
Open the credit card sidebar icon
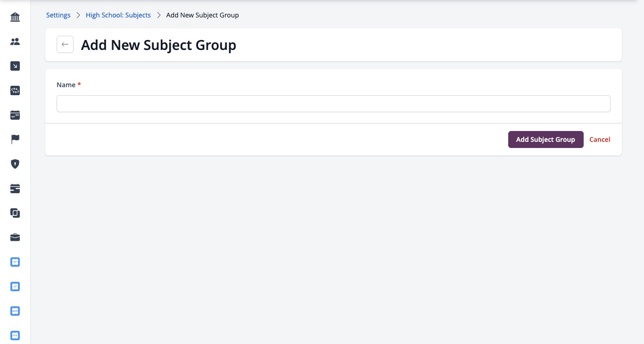15,188
